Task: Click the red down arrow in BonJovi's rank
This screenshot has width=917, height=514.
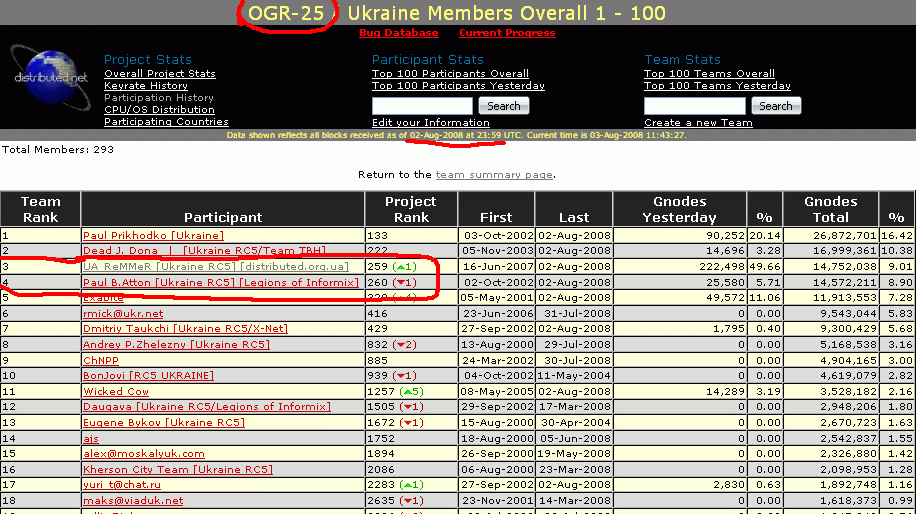Action: pos(401,375)
